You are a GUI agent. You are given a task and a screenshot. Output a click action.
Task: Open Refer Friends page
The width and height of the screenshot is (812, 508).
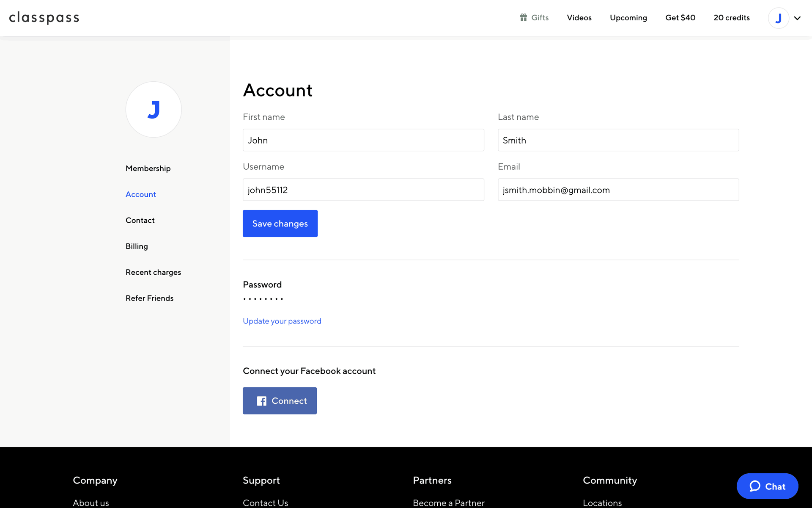149,298
